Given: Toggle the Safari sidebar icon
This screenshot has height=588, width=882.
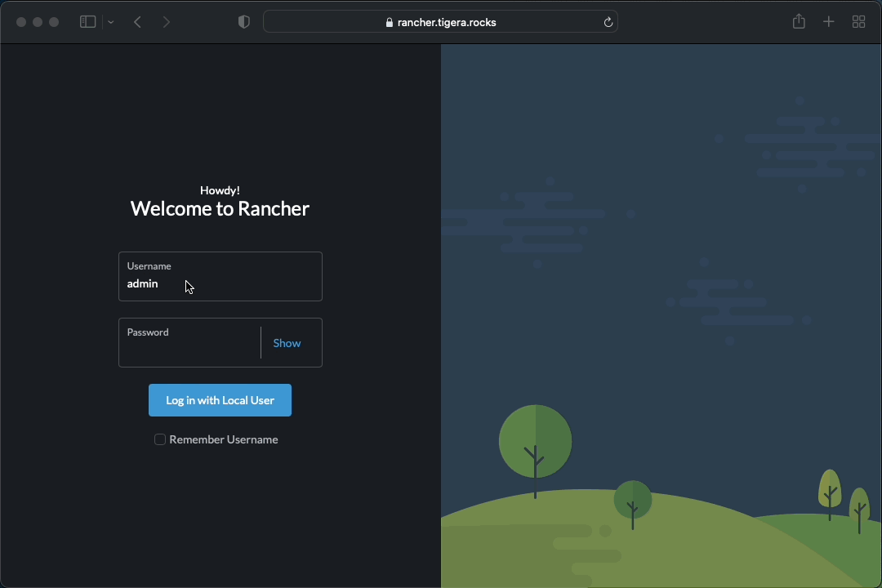Looking at the screenshot, I should [87, 22].
